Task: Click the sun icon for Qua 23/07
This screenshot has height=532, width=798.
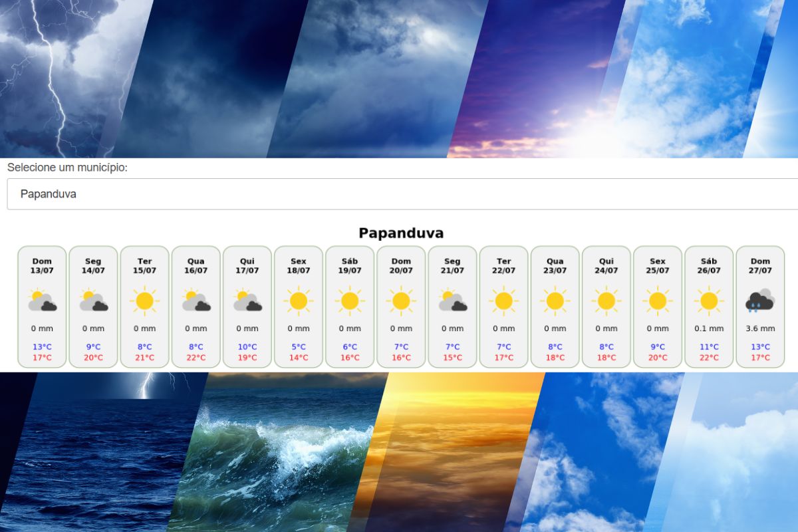Action: (x=555, y=301)
